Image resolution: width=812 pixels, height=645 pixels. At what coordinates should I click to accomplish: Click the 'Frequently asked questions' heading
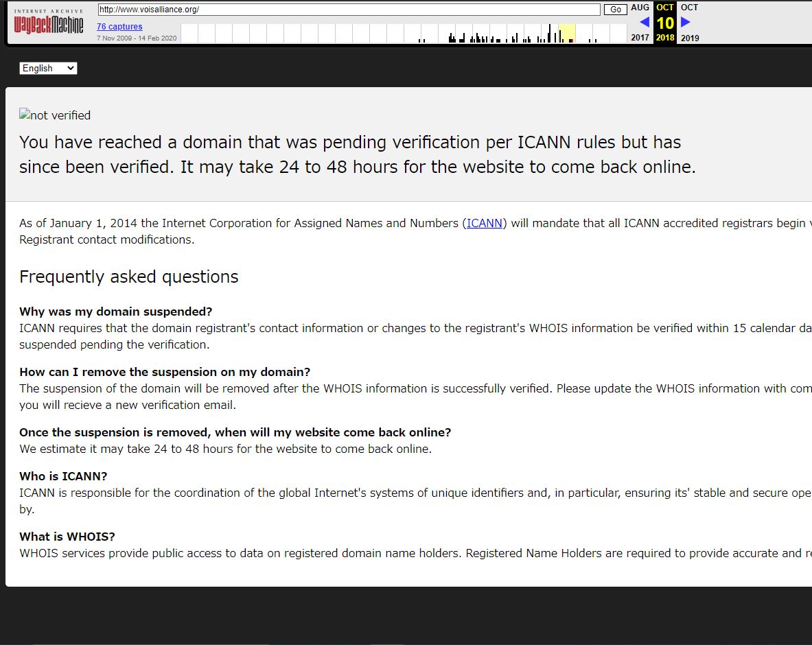[x=129, y=277]
